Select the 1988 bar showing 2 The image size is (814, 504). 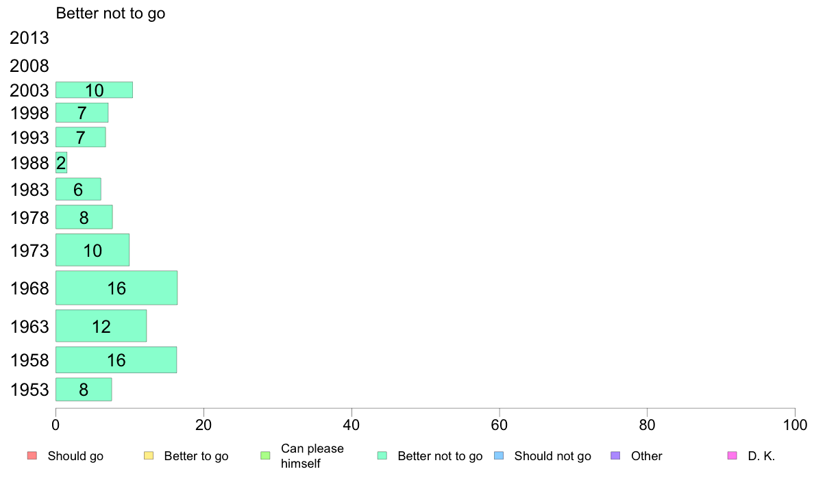click(x=61, y=162)
